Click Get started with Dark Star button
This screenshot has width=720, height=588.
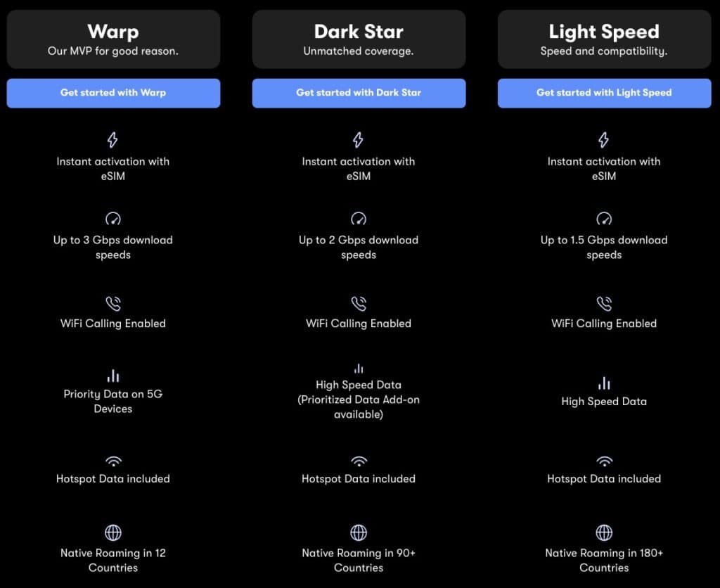359,94
